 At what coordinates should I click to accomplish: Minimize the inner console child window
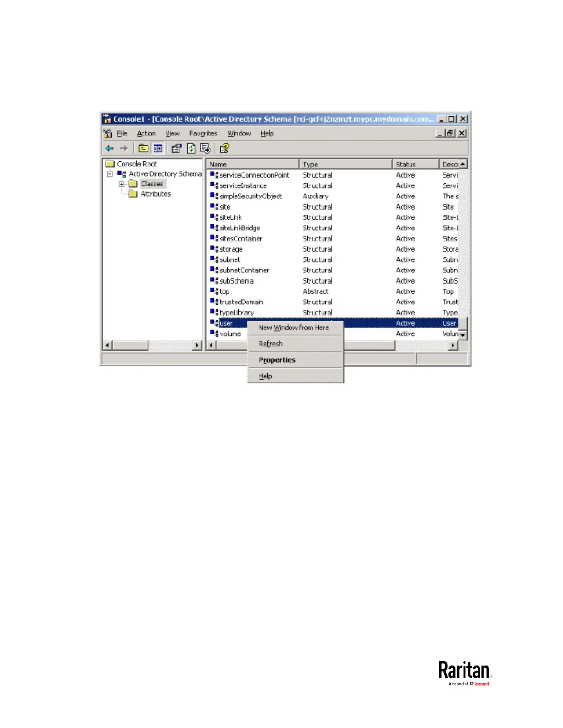(x=441, y=133)
